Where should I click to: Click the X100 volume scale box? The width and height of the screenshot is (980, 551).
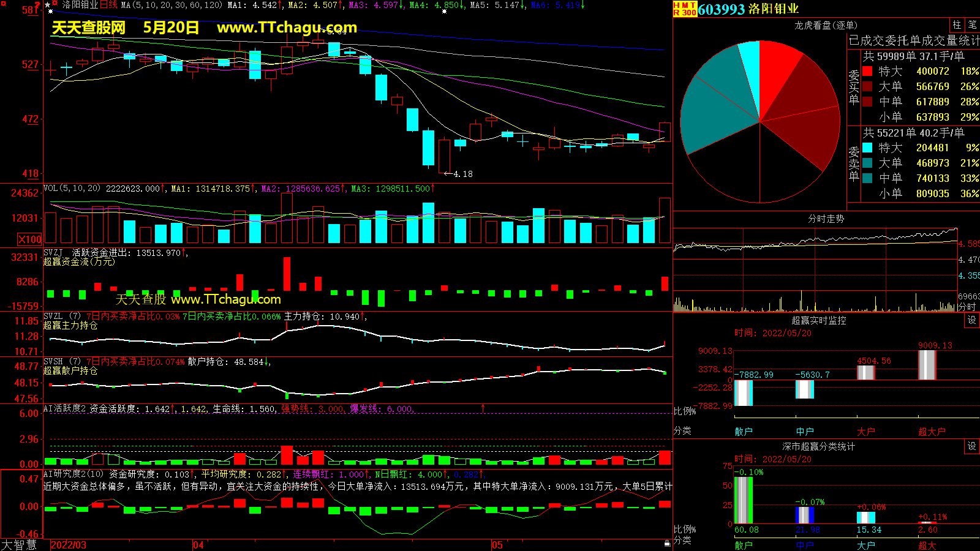pos(29,239)
